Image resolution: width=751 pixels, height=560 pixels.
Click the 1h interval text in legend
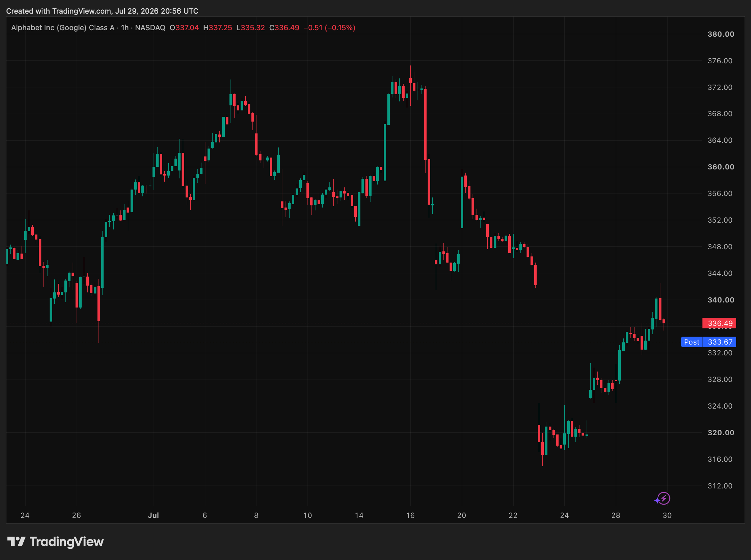pyautogui.click(x=125, y=28)
